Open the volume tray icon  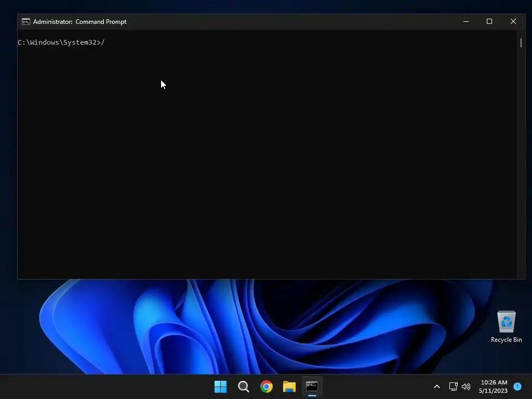pos(466,387)
